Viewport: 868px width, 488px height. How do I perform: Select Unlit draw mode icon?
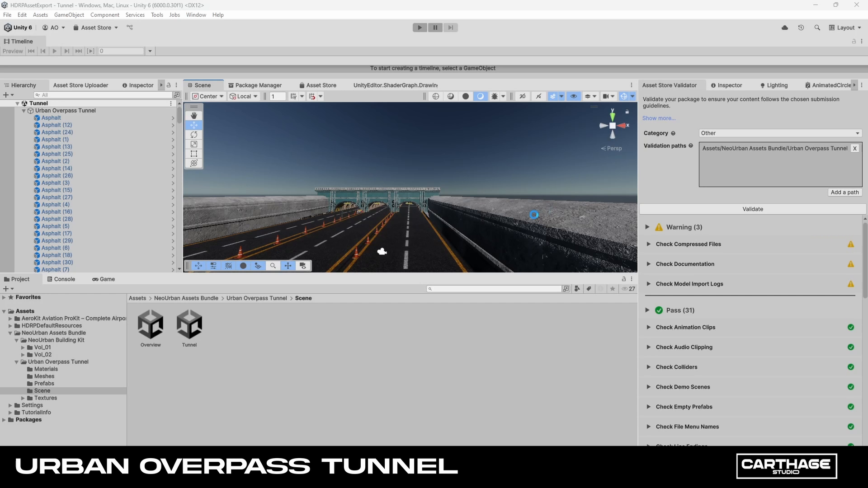(x=466, y=96)
